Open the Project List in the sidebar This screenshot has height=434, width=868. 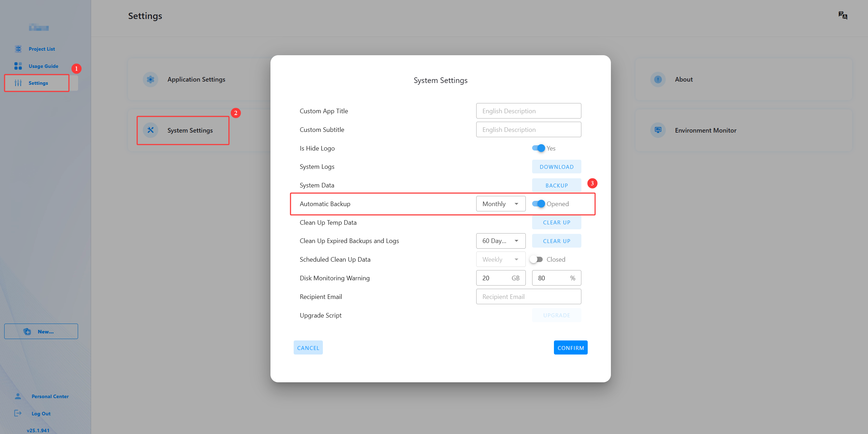tap(42, 49)
